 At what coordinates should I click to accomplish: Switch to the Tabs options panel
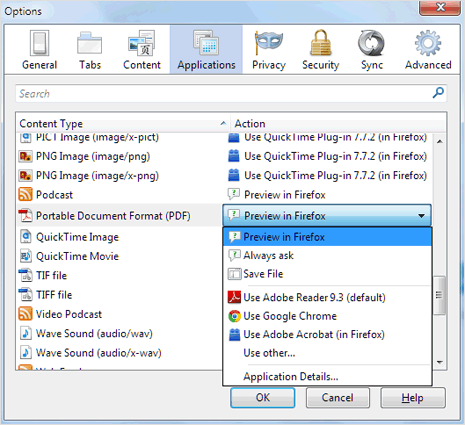pos(90,50)
